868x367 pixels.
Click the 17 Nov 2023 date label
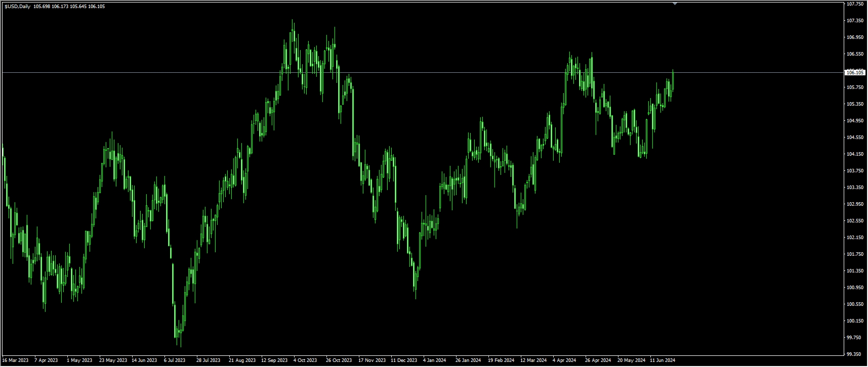371,360
